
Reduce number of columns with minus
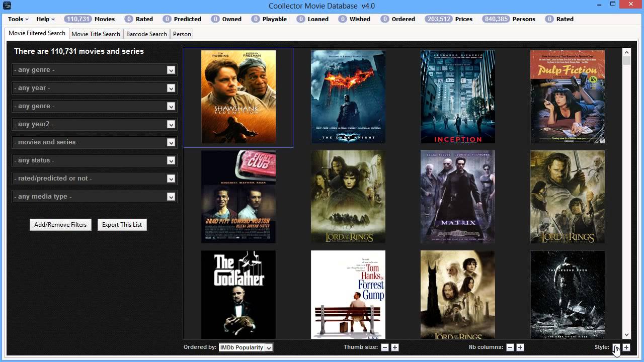[x=510, y=347]
